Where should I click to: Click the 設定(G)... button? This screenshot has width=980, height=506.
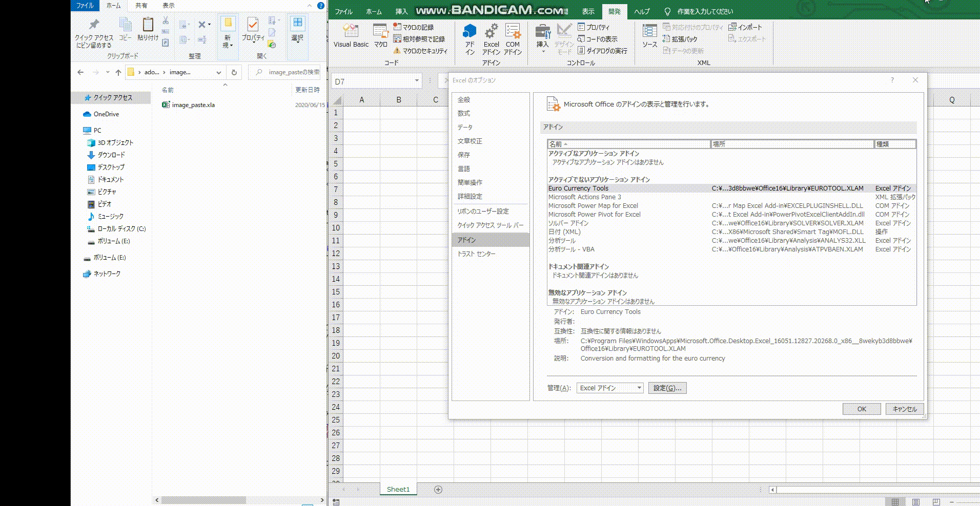tap(666, 388)
